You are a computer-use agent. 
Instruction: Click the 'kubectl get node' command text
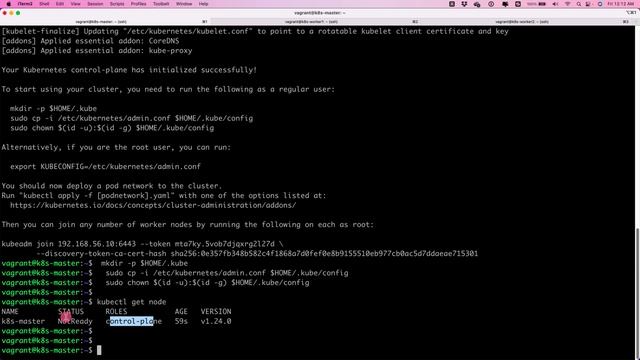coord(131,302)
